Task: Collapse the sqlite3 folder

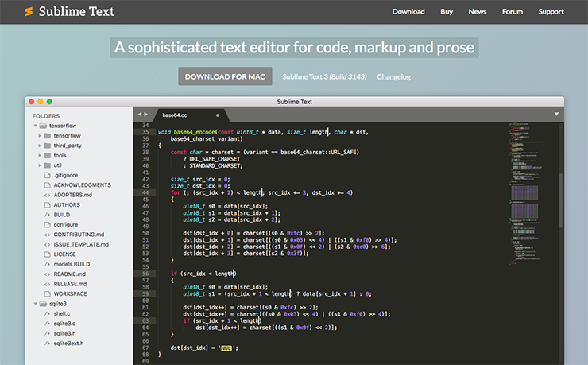Action: tap(36, 304)
